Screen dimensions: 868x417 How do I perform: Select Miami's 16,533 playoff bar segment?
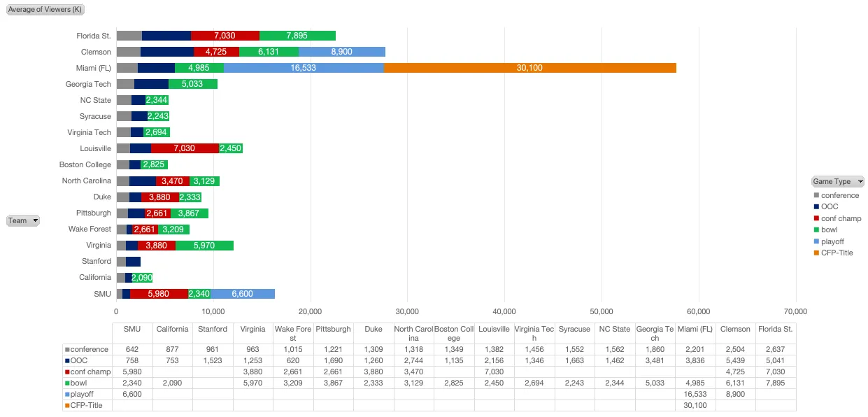tap(304, 68)
